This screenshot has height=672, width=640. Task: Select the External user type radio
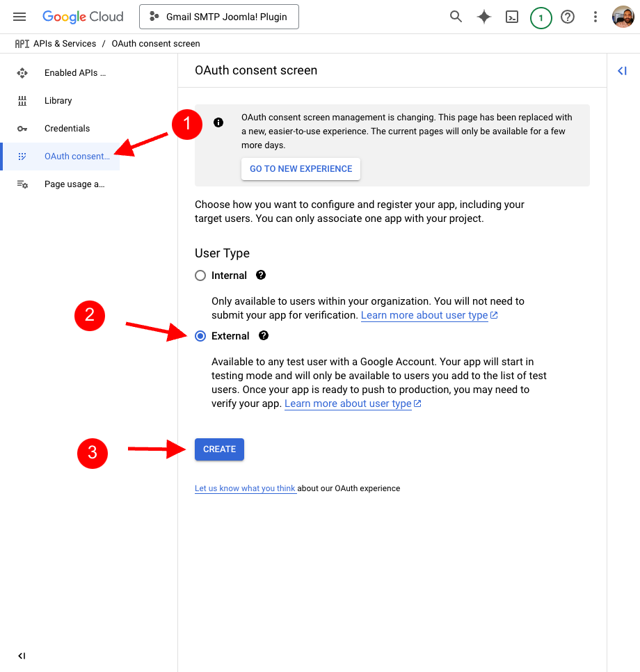click(x=200, y=336)
